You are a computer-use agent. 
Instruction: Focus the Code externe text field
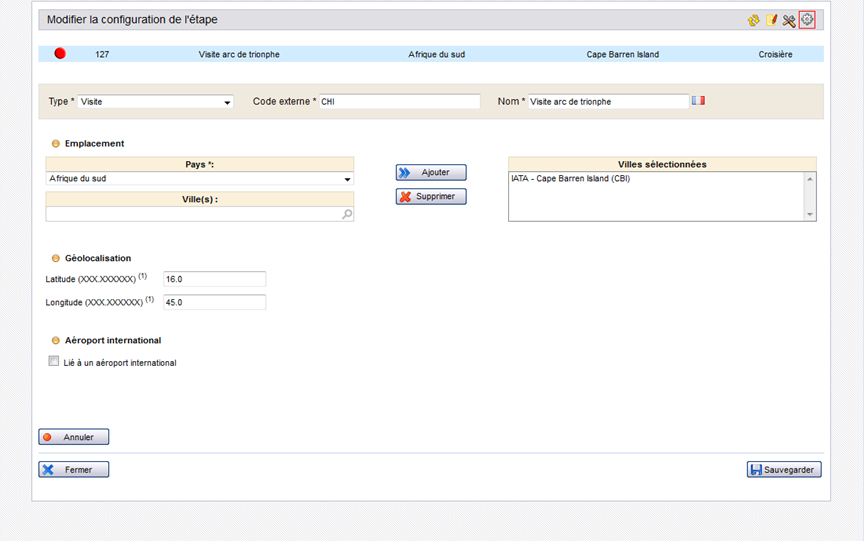coord(399,102)
